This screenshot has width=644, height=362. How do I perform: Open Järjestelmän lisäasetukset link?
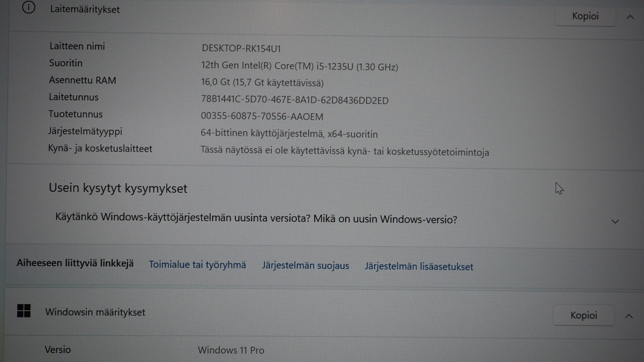point(419,267)
